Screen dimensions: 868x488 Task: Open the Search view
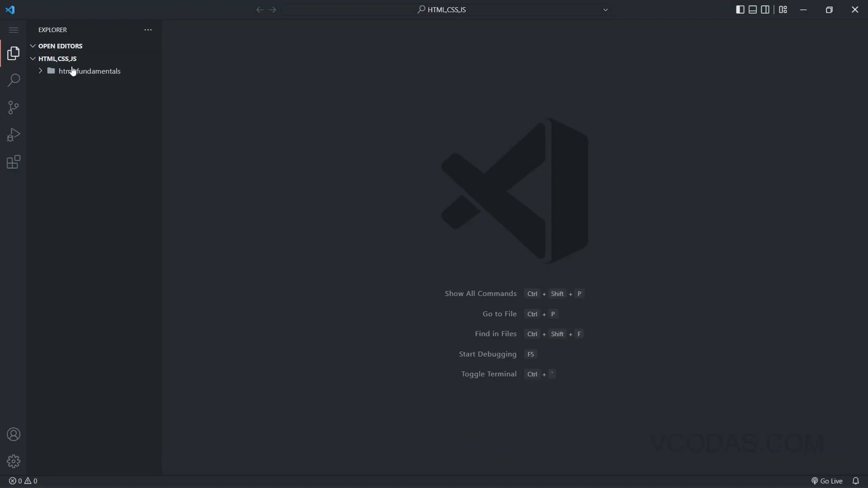click(13, 80)
